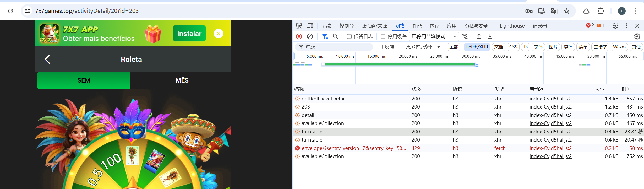The width and height of the screenshot is (644, 189).
Task: Clear the network log
Action: (310, 36)
